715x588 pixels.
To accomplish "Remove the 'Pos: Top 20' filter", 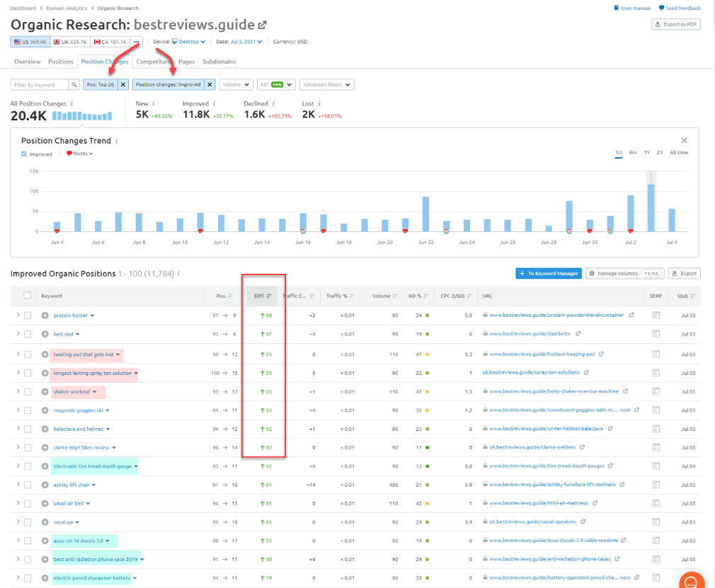I will point(122,85).
